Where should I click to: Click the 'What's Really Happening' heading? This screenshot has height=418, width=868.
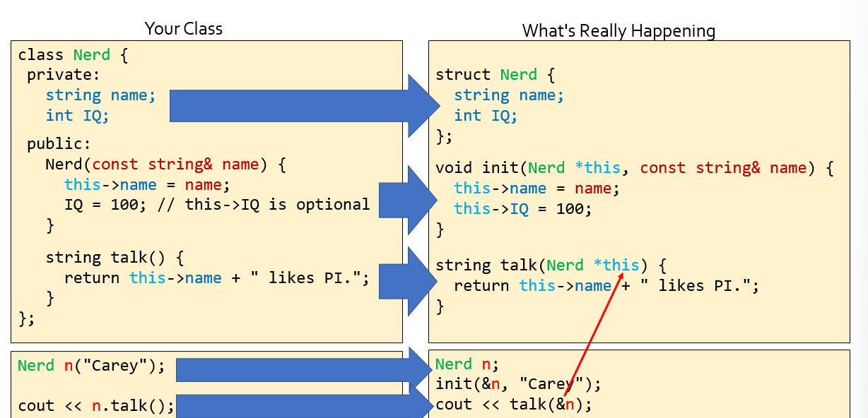point(618,31)
